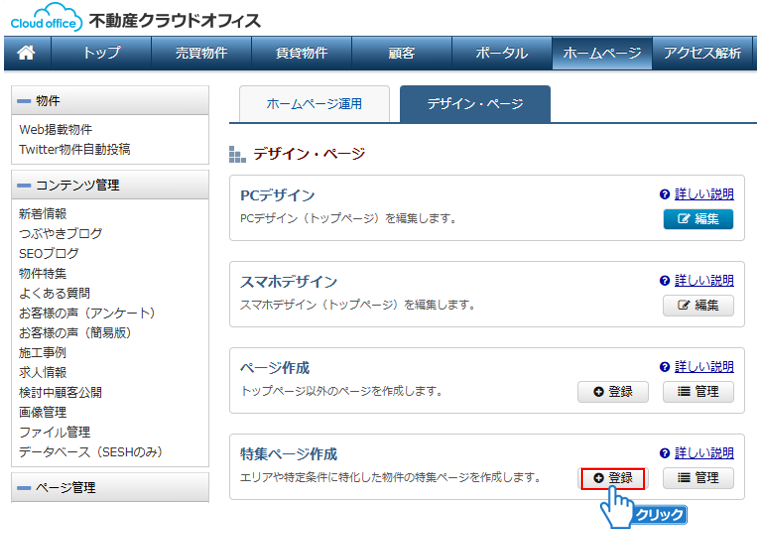
Task: Open 詳しい説明 link for 特集ページ作成
Action: point(704,453)
